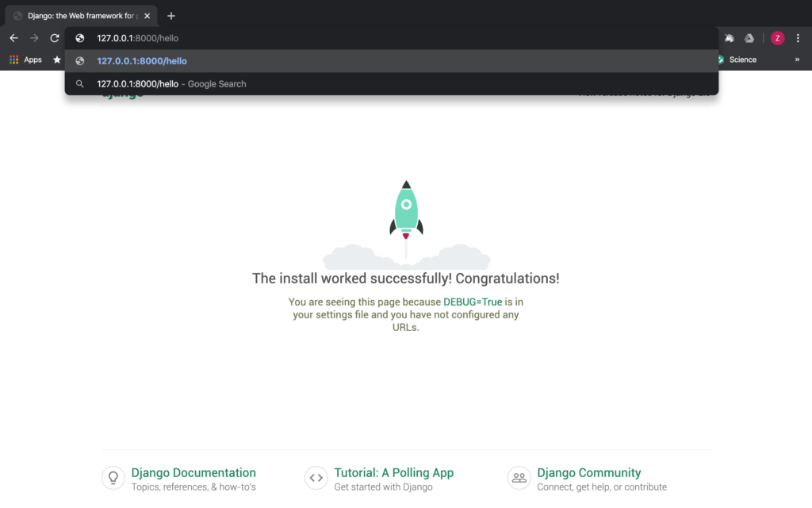Viewport: 812px width, 508px height.
Task: Click the people icon beside Django Community
Action: [x=519, y=478]
